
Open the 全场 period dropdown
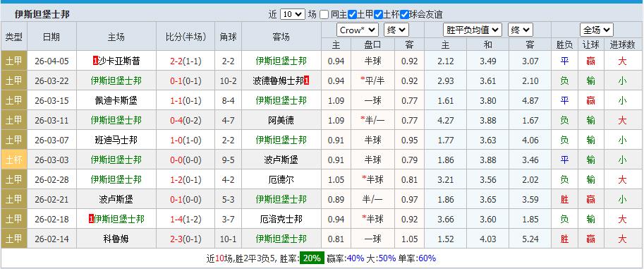pos(597,30)
